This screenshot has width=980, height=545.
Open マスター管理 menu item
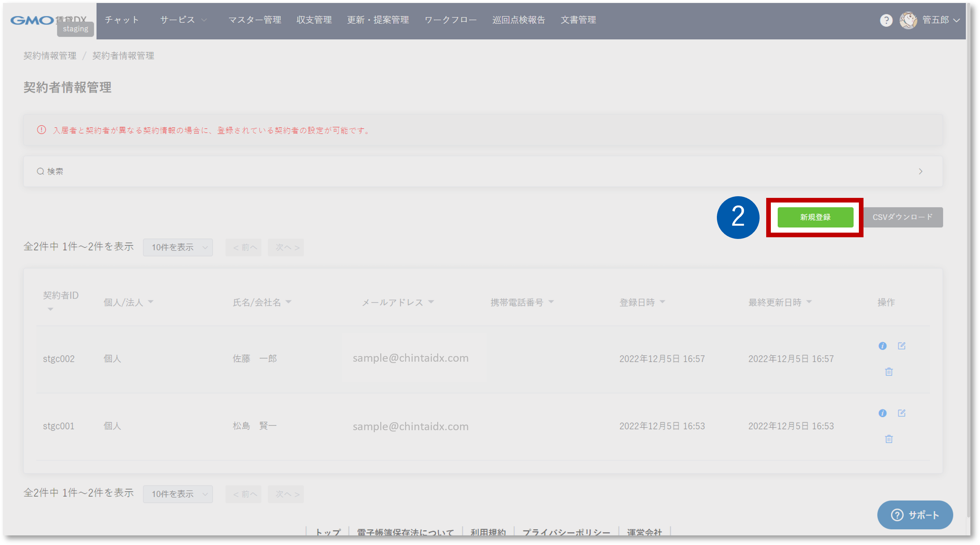tap(255, 20)
